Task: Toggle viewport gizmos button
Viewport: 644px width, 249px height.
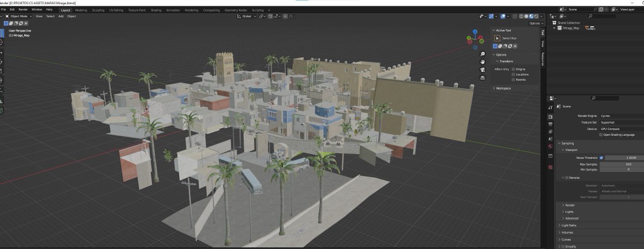Action: click(x=491, y=16)
